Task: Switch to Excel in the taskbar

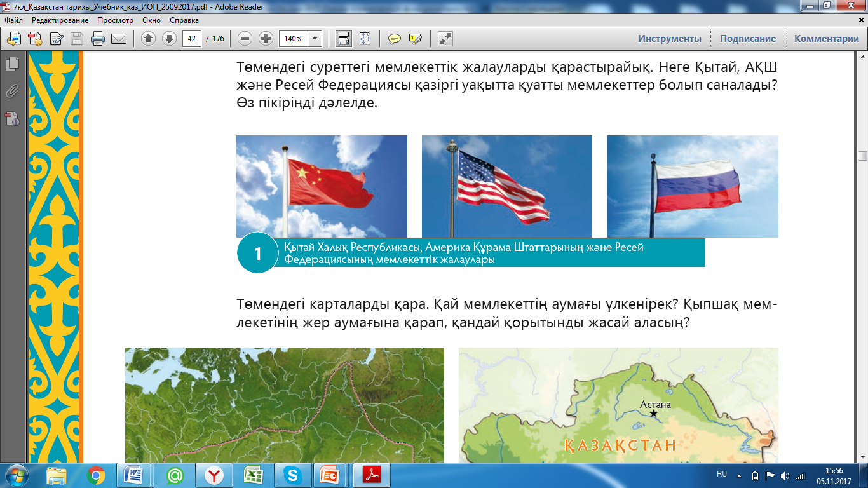Action: coord(254,475)
